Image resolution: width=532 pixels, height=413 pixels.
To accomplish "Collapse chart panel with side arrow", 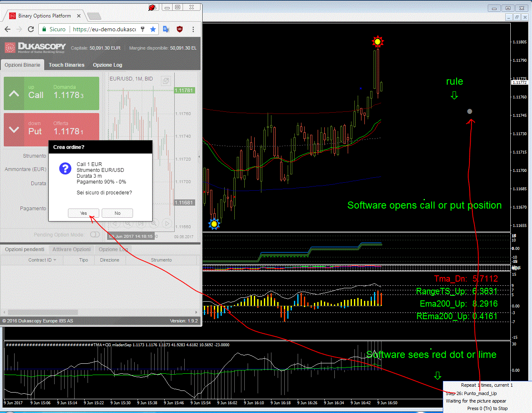I will click(199, 157).
